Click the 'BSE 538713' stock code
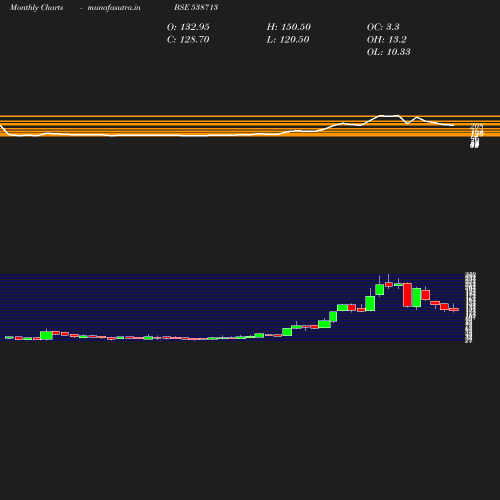The width and height of the screenshot is (500, 500). pyautogui.click(x=196, y=7)
